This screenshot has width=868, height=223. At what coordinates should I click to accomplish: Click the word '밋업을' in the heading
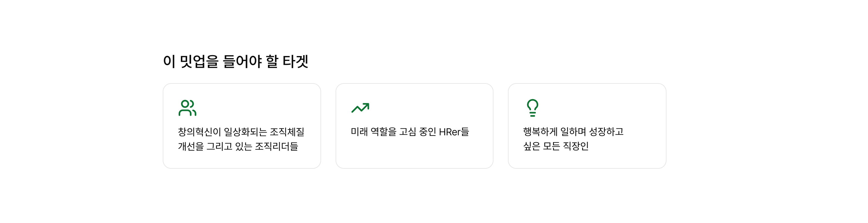(199, 61)
